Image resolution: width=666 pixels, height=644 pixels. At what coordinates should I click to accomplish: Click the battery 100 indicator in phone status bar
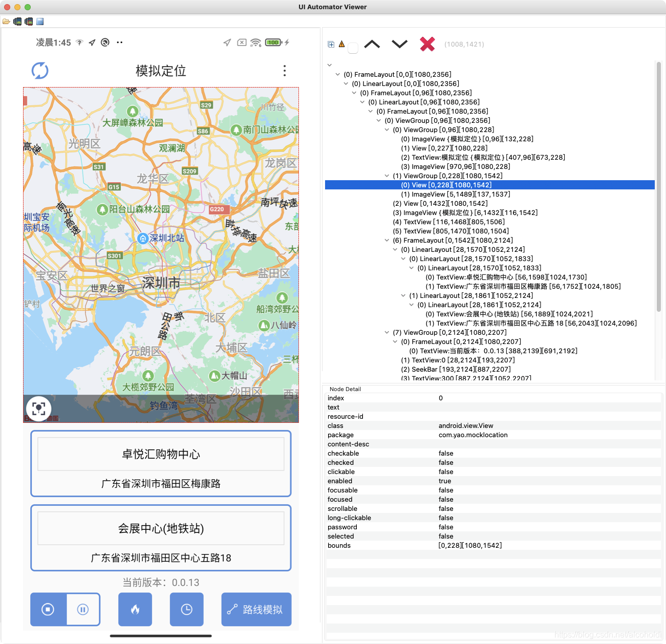coord(274,42)
